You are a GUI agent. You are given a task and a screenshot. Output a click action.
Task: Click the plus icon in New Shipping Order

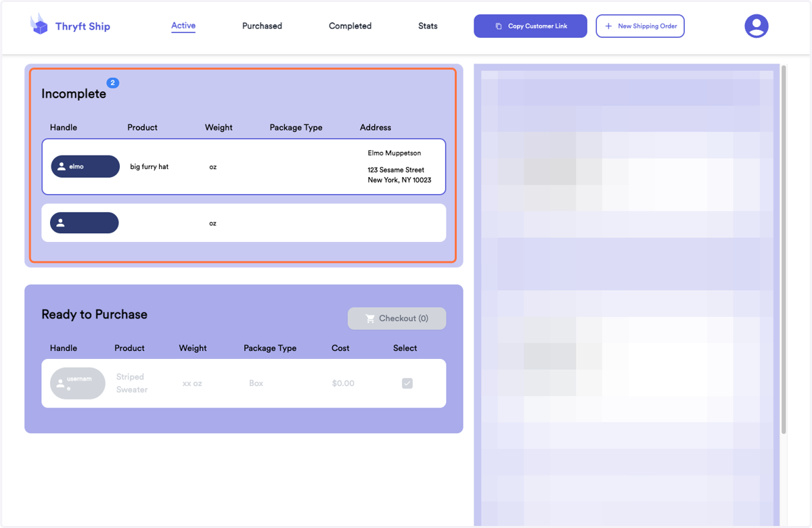tap(608, 26)
